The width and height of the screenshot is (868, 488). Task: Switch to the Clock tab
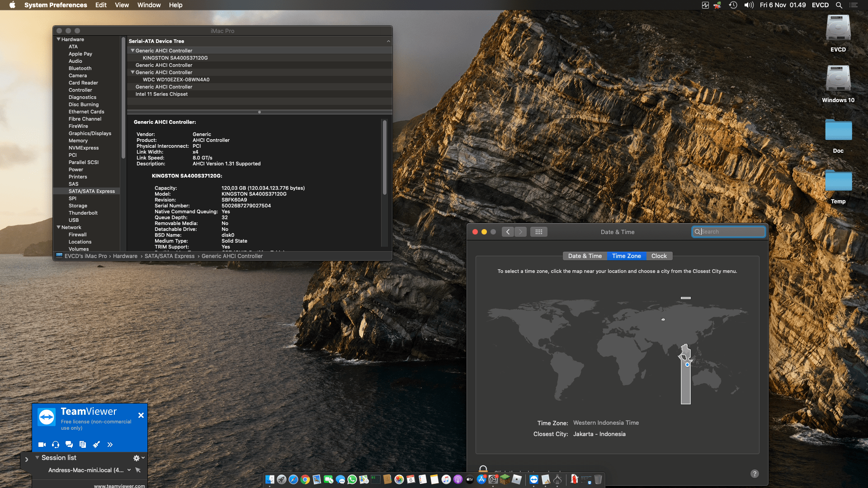pos(659,256)
